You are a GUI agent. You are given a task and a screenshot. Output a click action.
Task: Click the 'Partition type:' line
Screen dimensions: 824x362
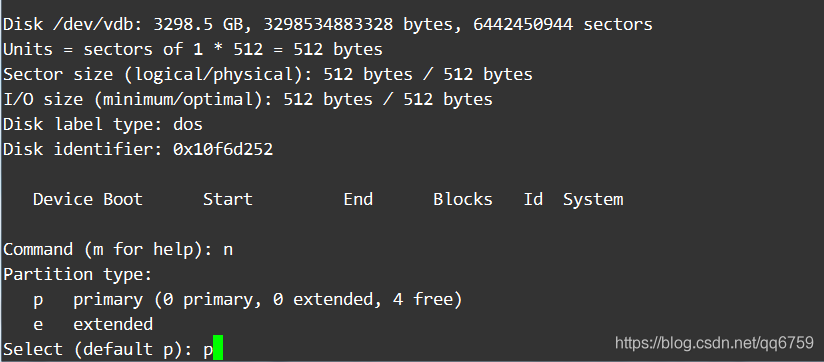point(78,275)
